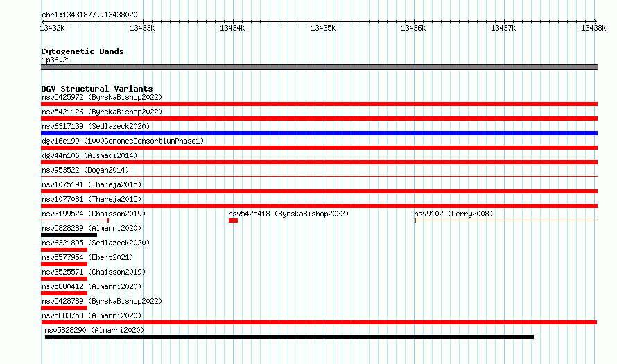Select the red bar for nsv5425972

tap(319, 104)
